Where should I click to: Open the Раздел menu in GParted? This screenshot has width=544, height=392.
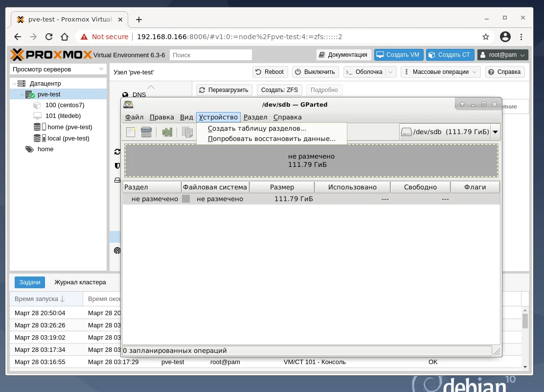[255, 117]
